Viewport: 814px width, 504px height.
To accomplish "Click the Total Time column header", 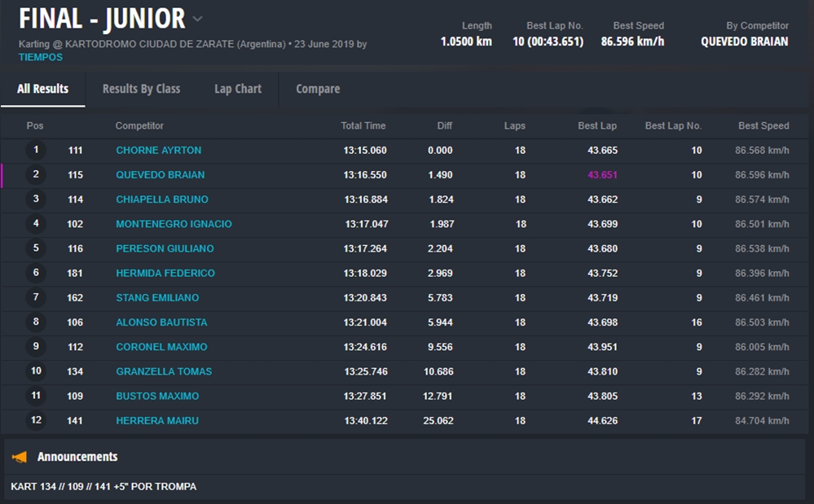I will pos(363,125).
